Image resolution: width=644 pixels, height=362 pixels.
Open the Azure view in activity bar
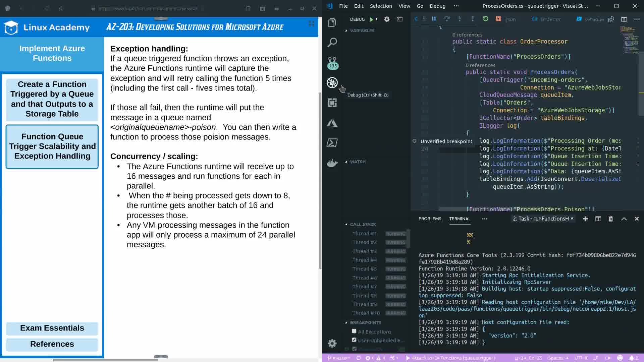click(x=332, y=123)
